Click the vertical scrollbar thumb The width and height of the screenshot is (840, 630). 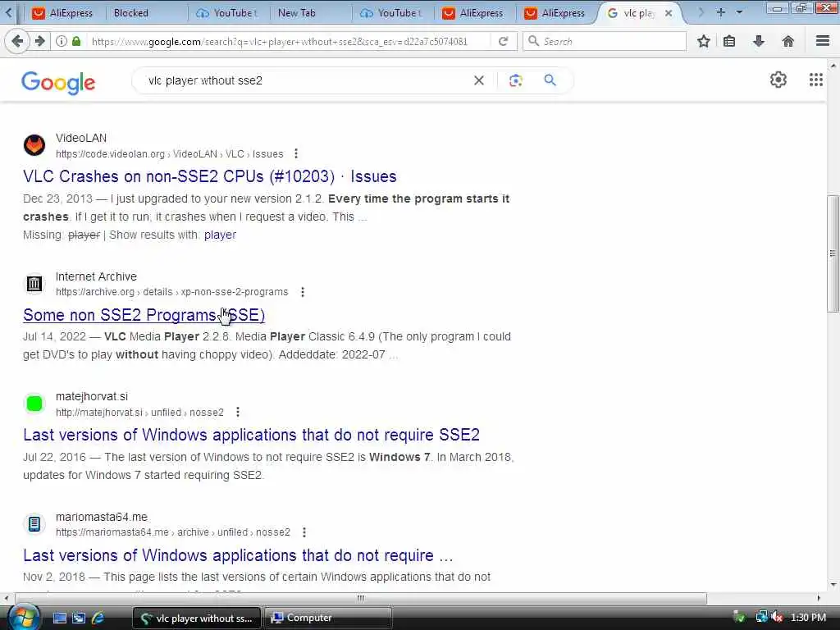click(833, 253)
